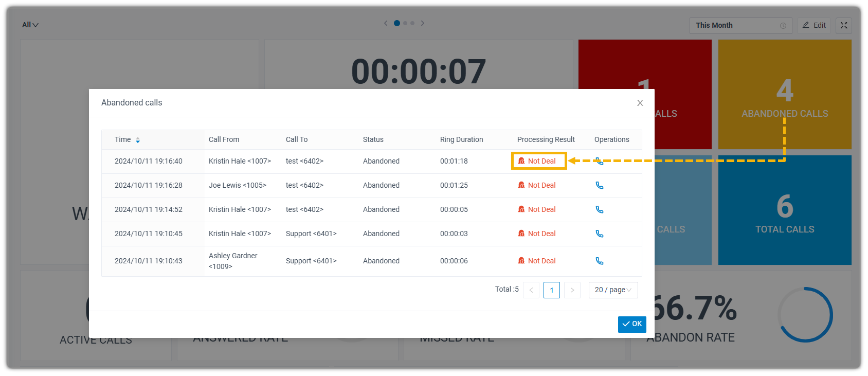Click the Edit dashboard button
868x376 pixels.
coord(814,25)
